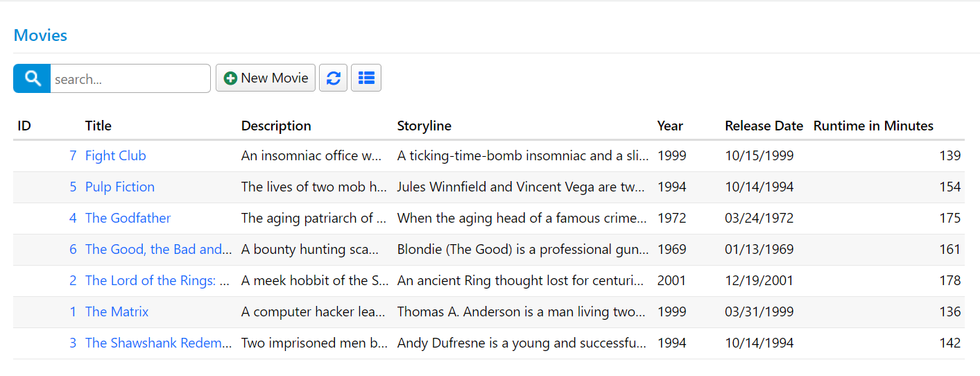Click runtime value 136
980x376 pixels.
(x=950, y=311)
